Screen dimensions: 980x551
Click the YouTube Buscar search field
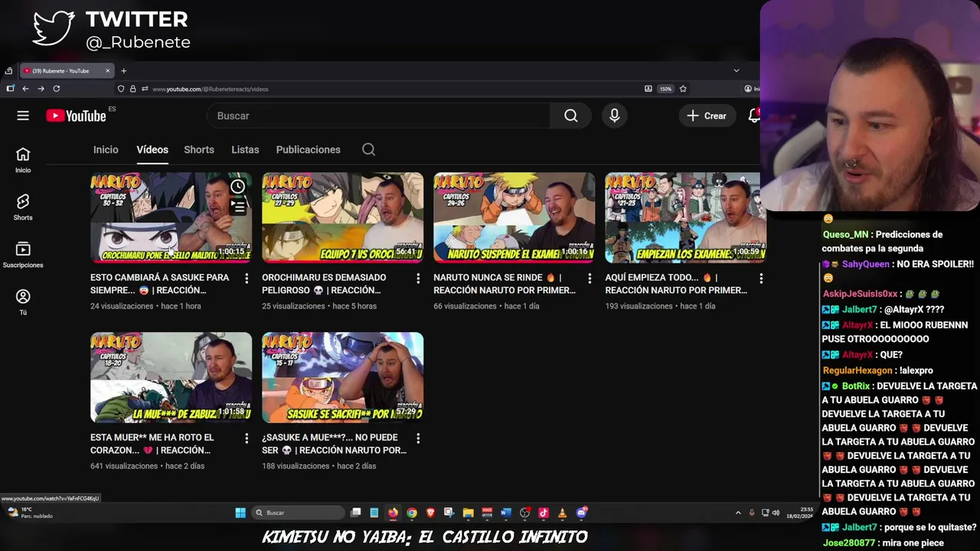tap(379, 116)
